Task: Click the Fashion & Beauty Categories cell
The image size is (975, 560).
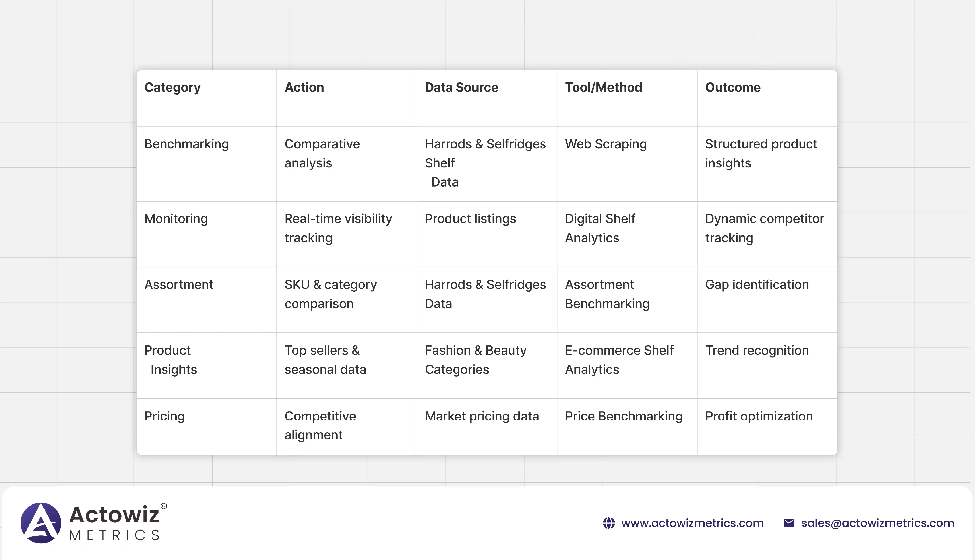Action: (x=475, y=360)
